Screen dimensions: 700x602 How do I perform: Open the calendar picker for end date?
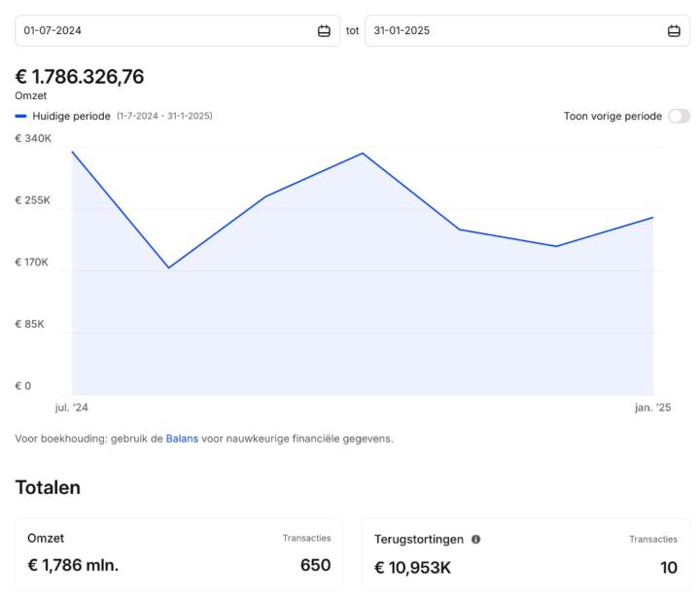click(674, 31)
